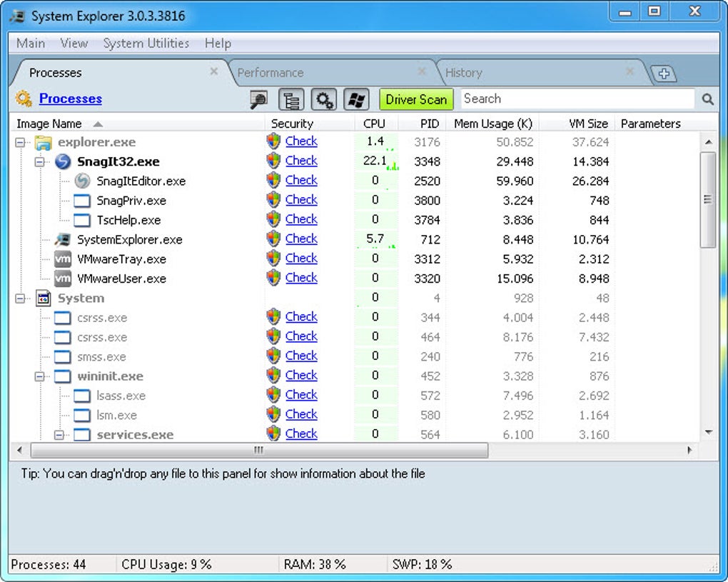The image size is (728, 582).
Task: Toggle the process tree view icon
Action: (x=291, y=99)
